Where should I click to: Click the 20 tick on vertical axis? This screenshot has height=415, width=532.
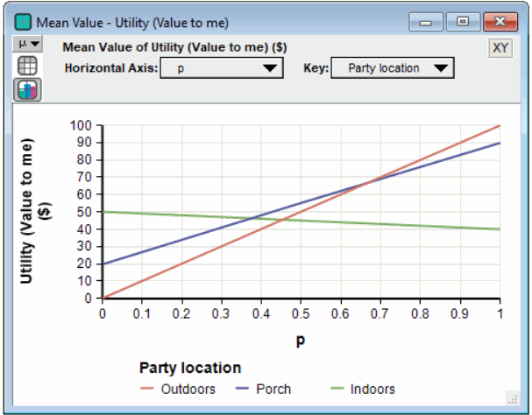[84, 264]
